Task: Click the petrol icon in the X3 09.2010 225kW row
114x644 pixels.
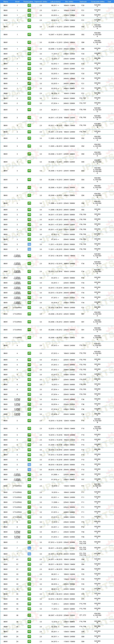Action: [x=29, y=584]
